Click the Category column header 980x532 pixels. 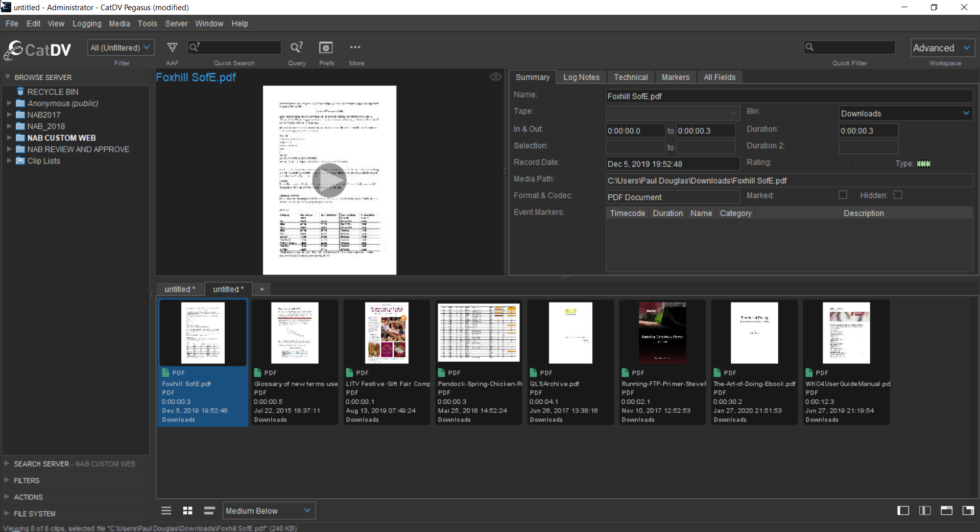point(735,213)
